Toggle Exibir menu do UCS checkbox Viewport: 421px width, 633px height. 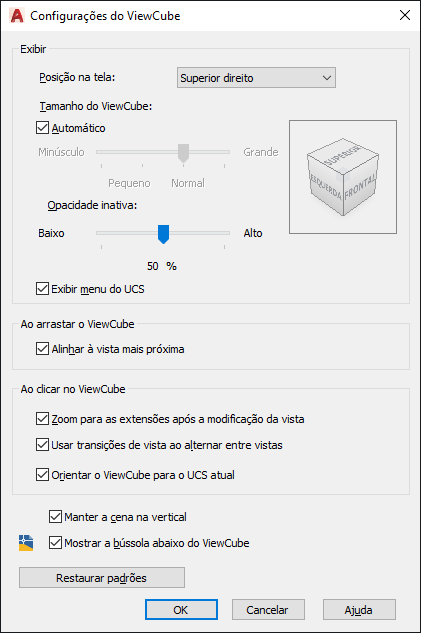click(42, 289)
